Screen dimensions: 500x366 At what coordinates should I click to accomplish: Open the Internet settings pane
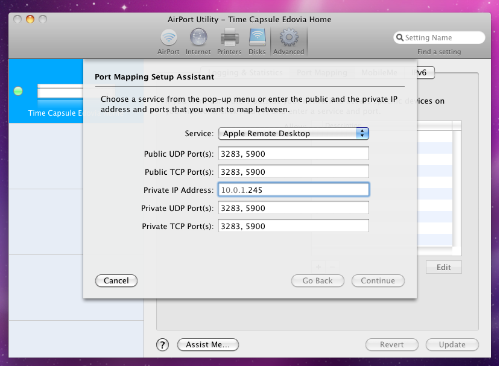(198, 42)
